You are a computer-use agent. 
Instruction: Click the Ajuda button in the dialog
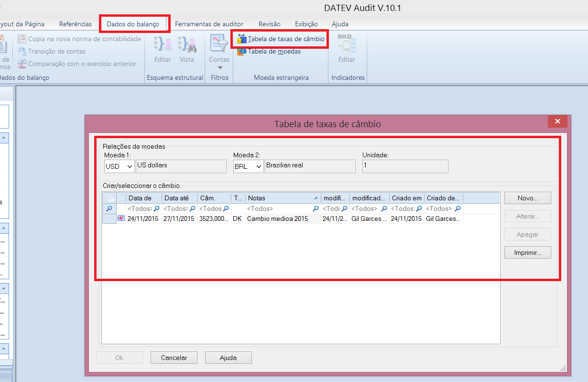[x=229, y=358]
